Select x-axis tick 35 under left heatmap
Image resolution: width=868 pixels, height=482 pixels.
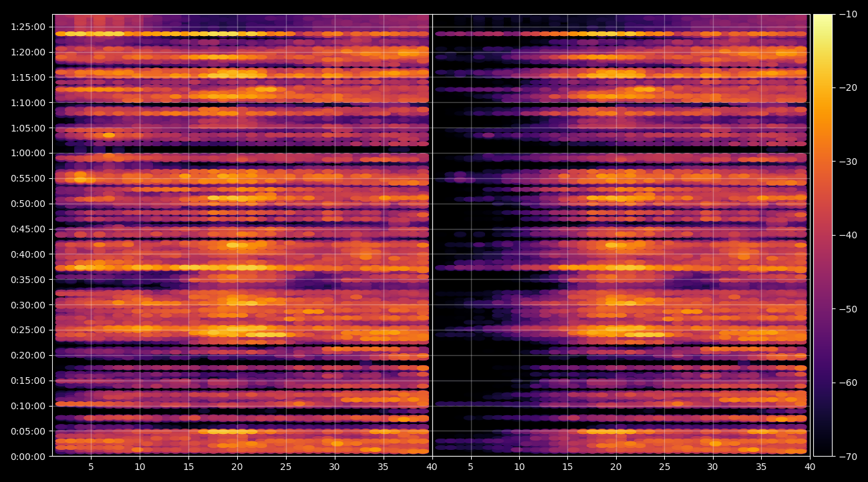pyautogui.click(x=384, y=467)
